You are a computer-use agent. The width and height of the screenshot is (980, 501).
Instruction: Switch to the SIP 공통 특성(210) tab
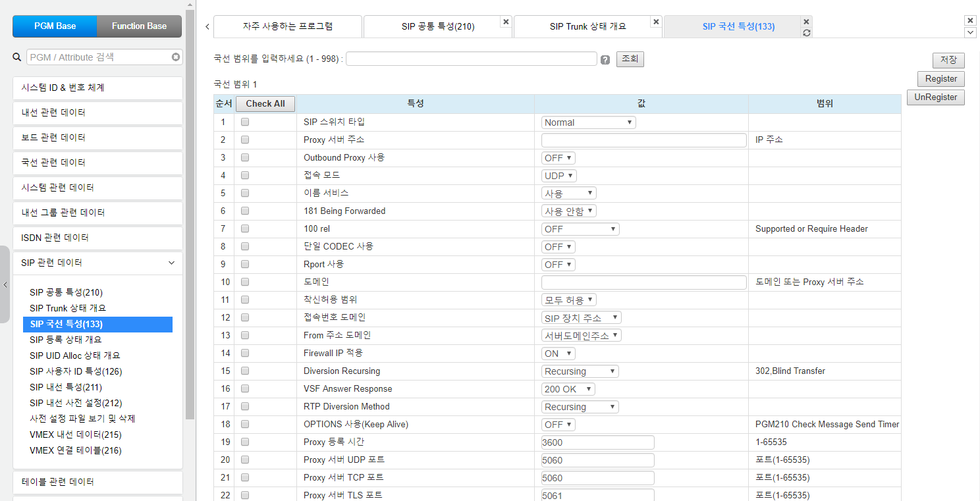tap(438, 26)
